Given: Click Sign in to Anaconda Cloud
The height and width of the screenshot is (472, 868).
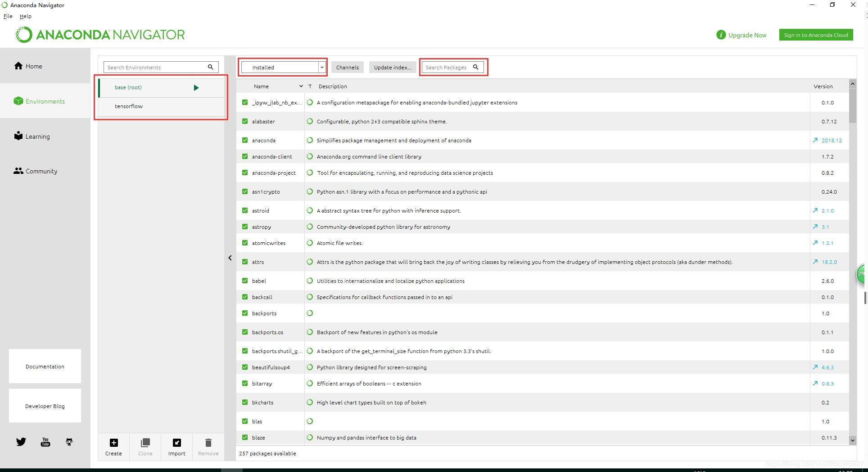Looking at the screenshot, I should [816, 35].
